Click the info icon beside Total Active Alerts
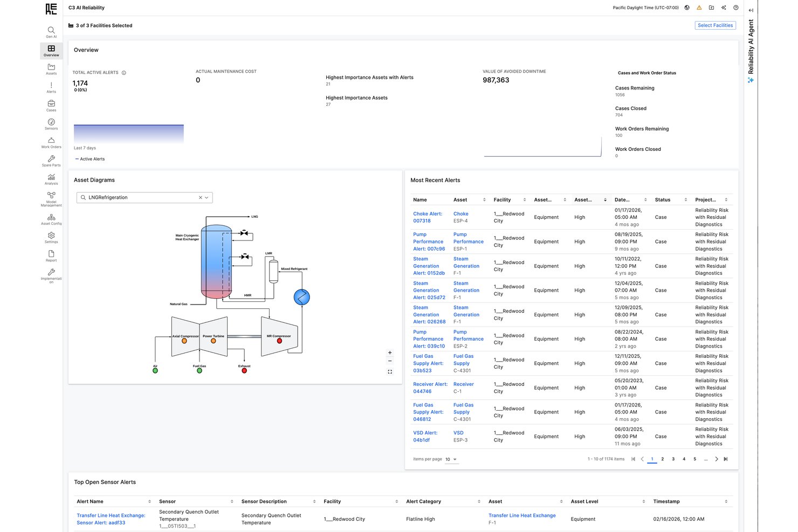 (x=124, y=73)
